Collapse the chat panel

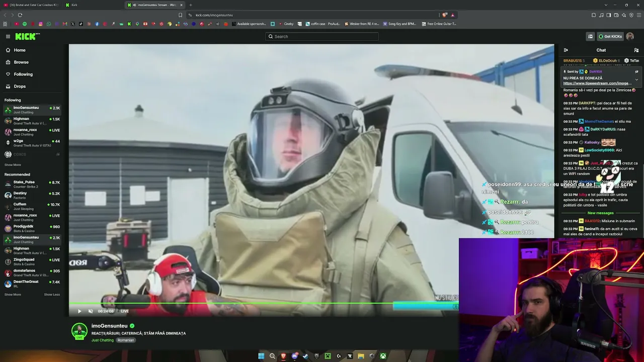[566, 50]
